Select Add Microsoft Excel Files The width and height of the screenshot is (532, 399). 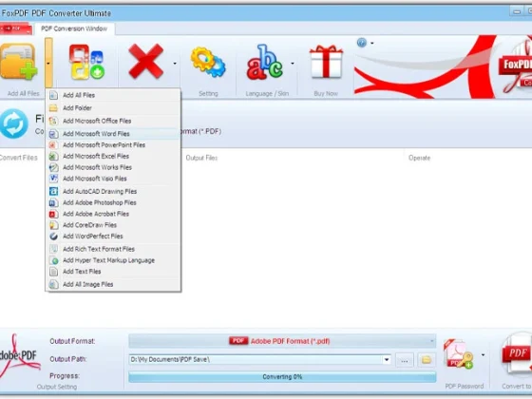[x=112, y=157]
